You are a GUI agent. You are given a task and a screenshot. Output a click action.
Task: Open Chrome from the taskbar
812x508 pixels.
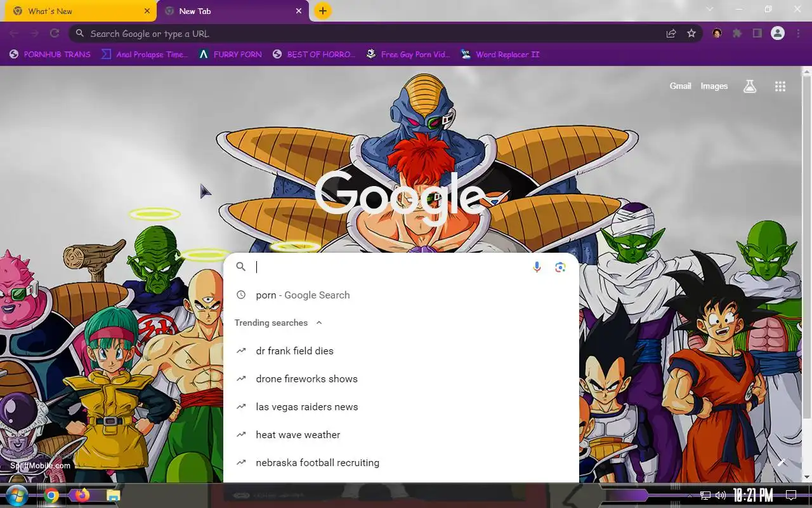(51, 496)
